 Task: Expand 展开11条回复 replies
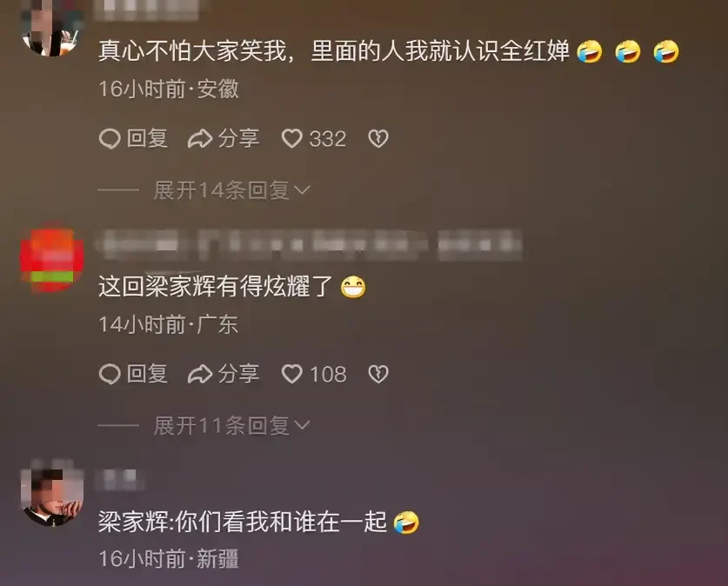click(231, 425)
